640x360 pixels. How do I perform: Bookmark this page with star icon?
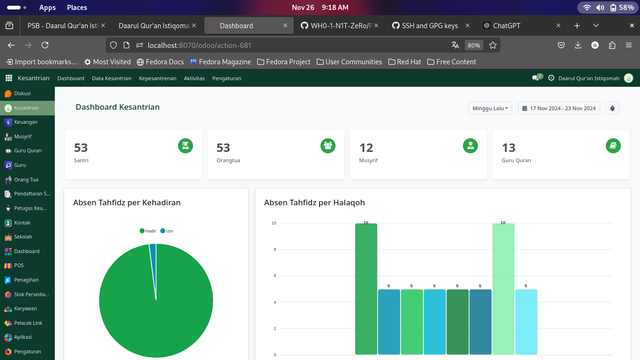tap(493, 45)
